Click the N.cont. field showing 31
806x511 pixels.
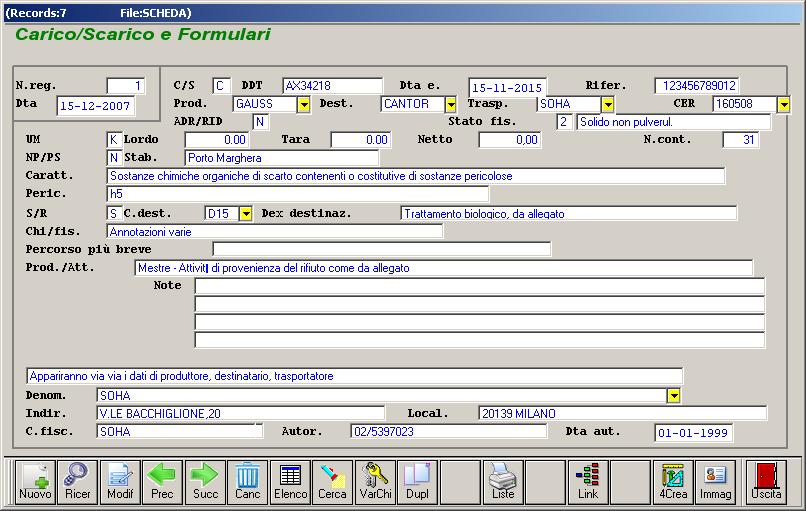[740, 140]
